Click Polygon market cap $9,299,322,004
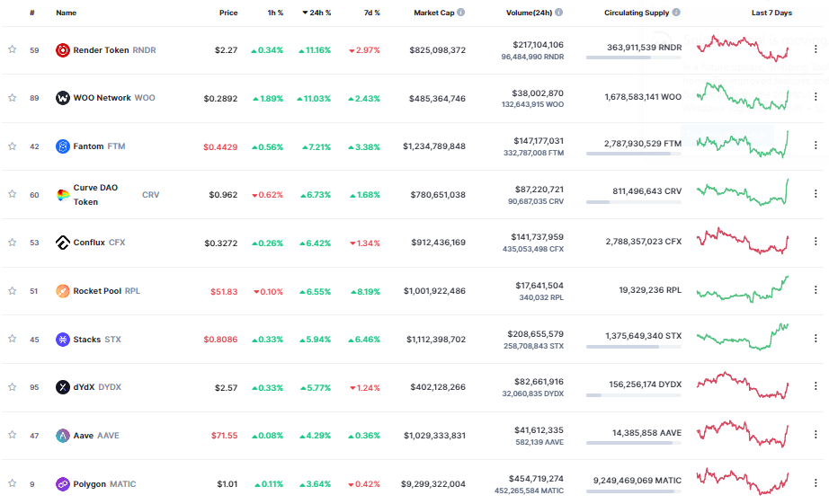Image resolution: width=829 pixels, height=504 pixels. click(433, 484)
